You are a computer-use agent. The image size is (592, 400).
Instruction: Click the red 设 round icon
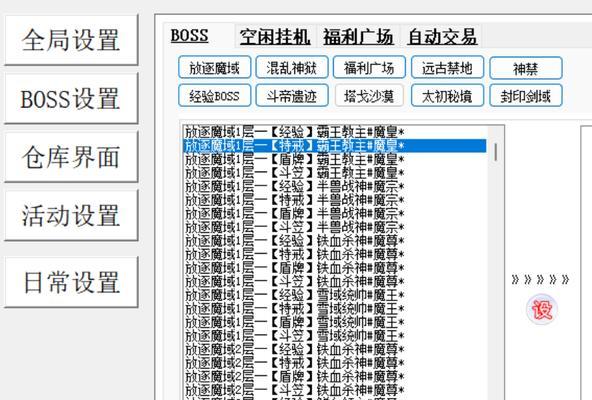tap(541, 309)
